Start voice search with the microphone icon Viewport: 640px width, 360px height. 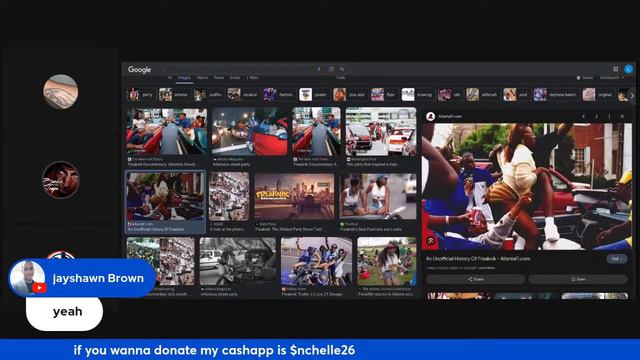tap(319, 69)
